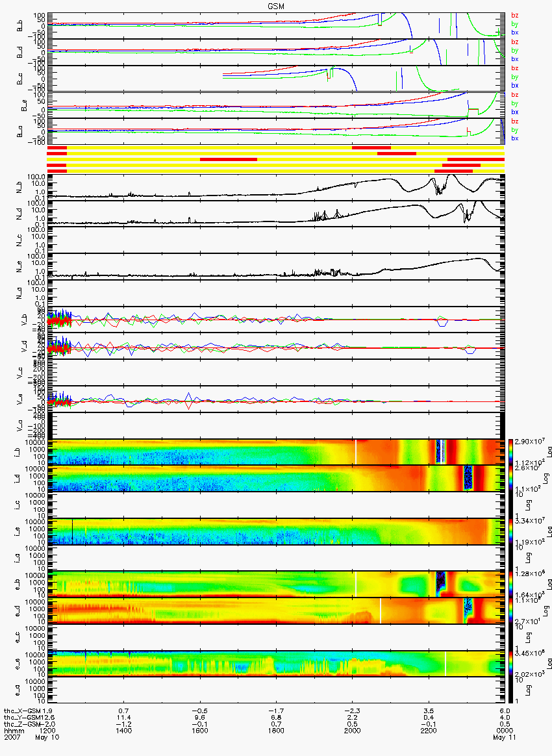Click the red bz legend of B_b panel
Viewport: 552px width, 756px height.
click(514, 16)
